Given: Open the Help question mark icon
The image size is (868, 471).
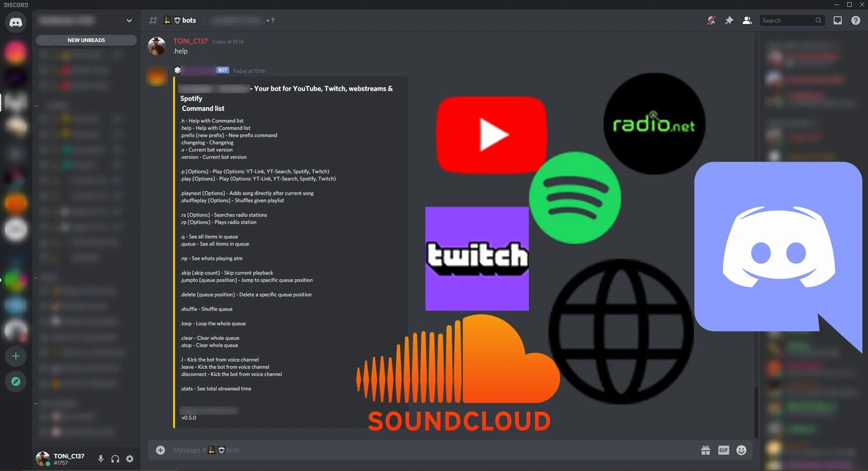Looking at the screenshot, I should coord(856,20).
